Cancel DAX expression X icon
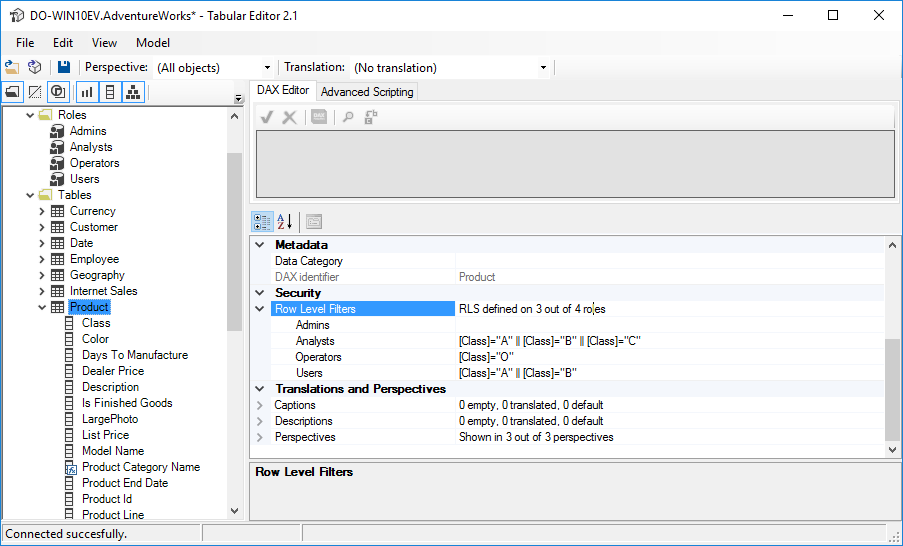Image resolution: width=903 pixels, height=546 pixels. [x=290, y=117]
